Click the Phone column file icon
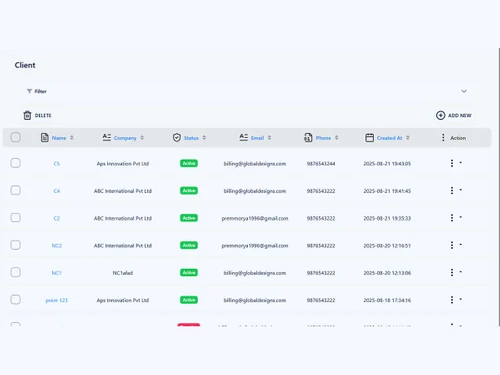The image size is (500, 375). click(x=308, y=137)
